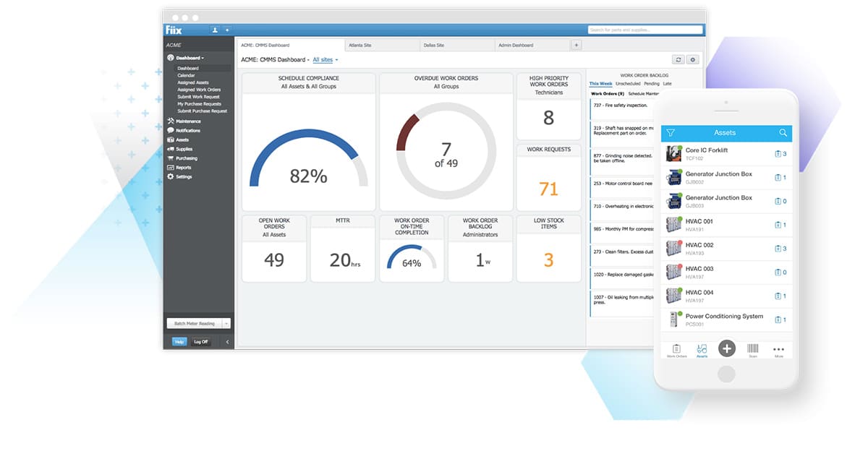Click the Purchasing cart icon

[170, 158]
